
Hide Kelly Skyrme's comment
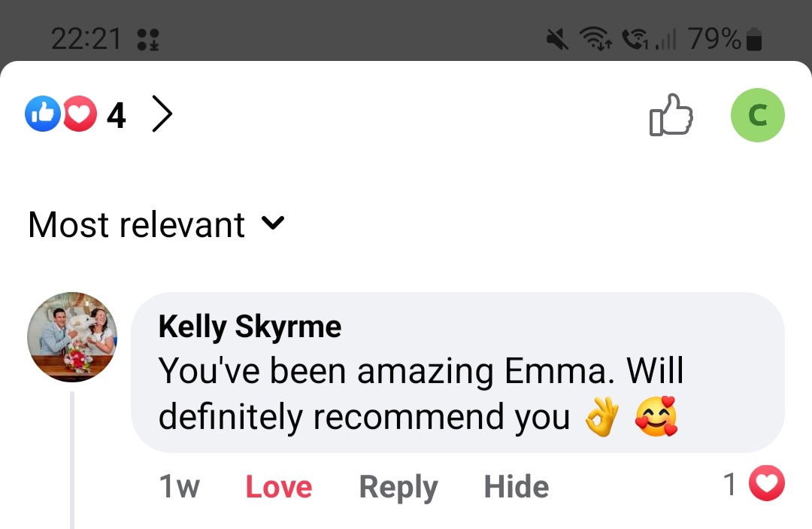[516, 487]
